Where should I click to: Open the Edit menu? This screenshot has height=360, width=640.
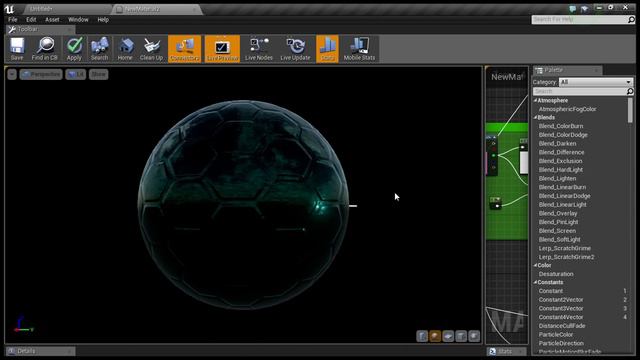[x=31, y=20]
